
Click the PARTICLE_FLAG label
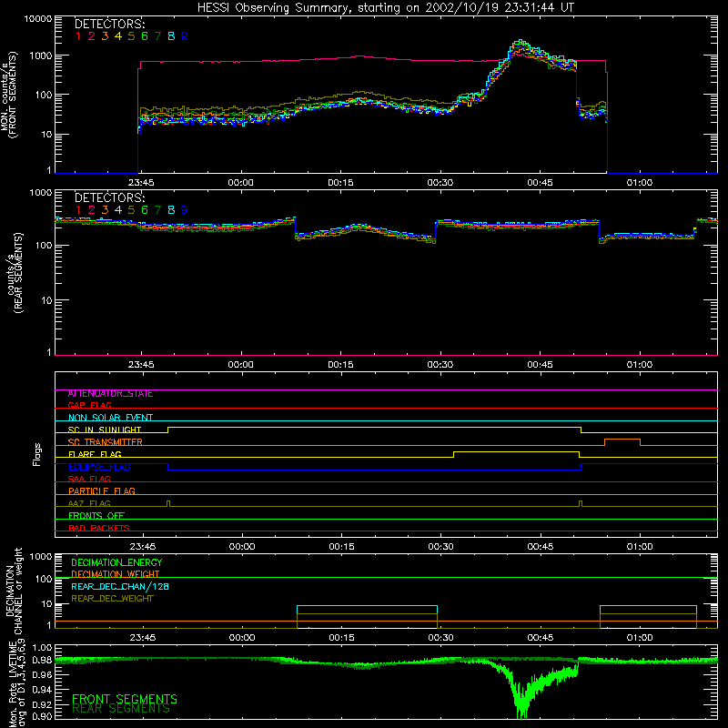[102, 491]
